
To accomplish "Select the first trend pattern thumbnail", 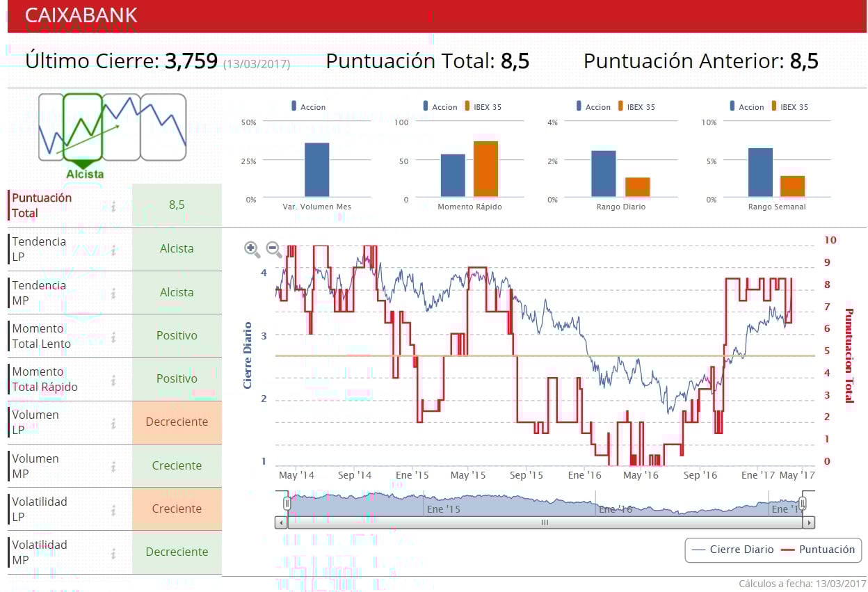I will point(50,127).
